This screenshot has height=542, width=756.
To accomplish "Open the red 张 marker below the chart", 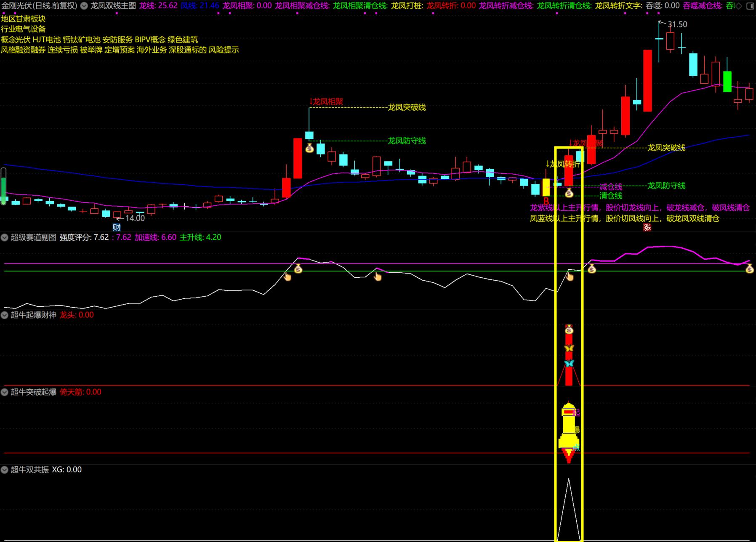I will point(647,227).
